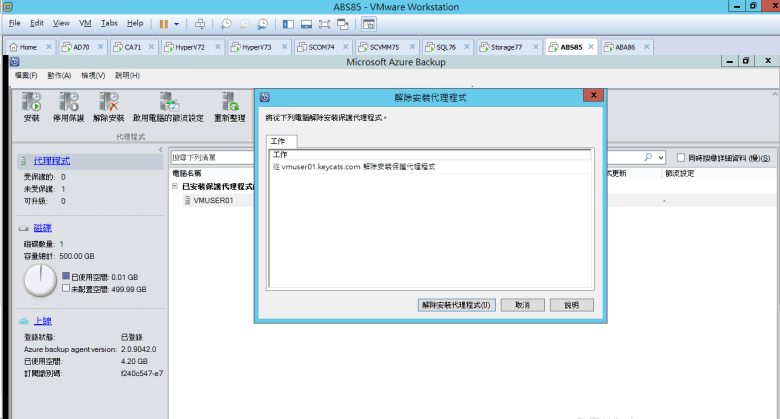This screenshot has height=419, width=780.
Task: Click the 停用保護 (Disable protection) icon
Action: 68,101
